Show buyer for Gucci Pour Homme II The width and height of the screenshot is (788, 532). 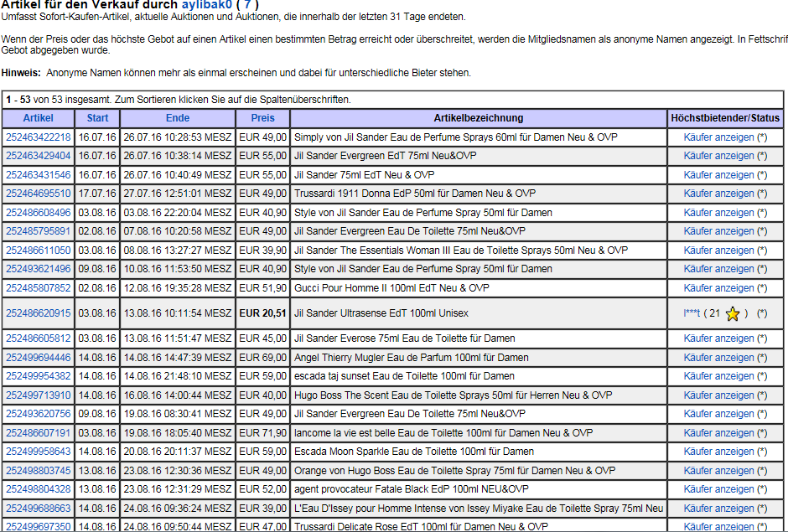(718, 288)
